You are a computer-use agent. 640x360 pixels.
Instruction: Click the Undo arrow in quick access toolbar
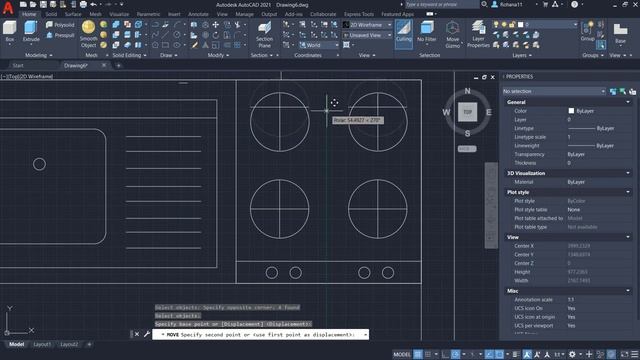pyautogui.click(x=93, y=4)
